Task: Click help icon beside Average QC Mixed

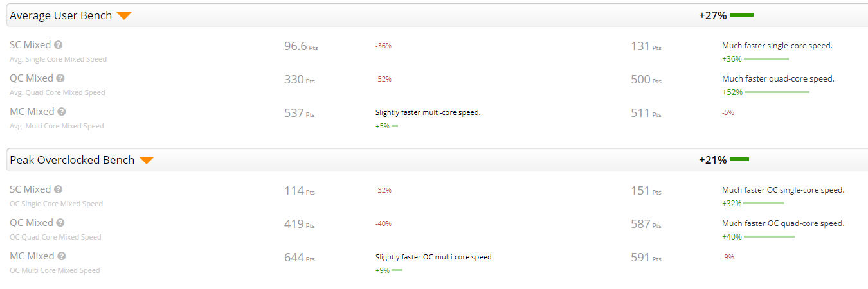Action: pos(60,78)
